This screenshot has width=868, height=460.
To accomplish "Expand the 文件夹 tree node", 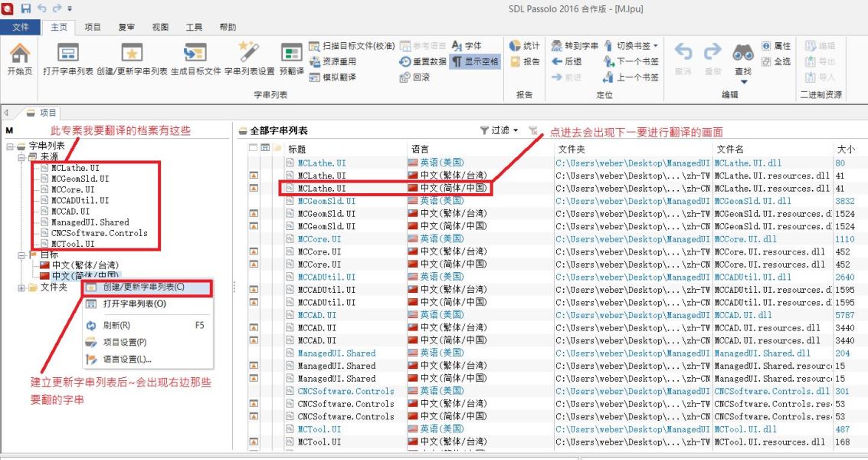I will pos(21,287).
